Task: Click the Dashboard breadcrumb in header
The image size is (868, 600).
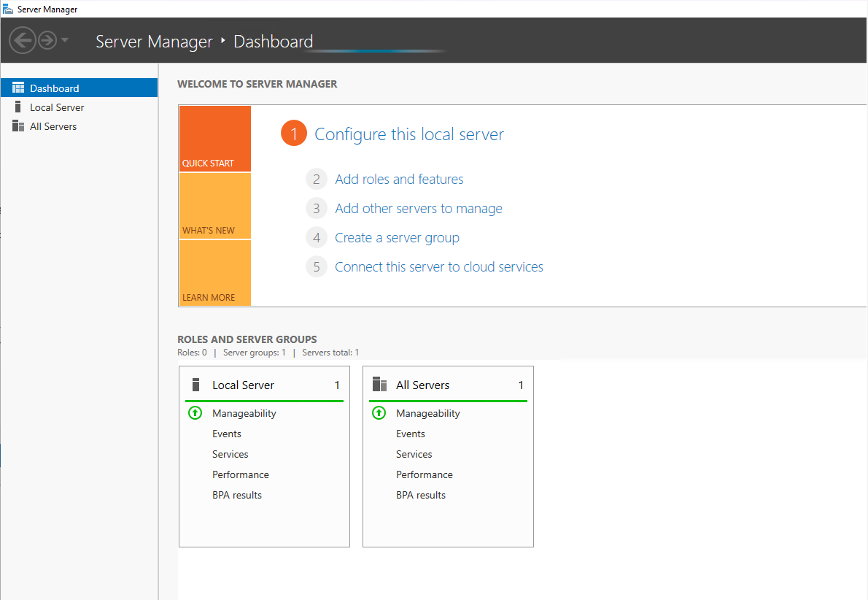Action: click(x=274, y=42)
